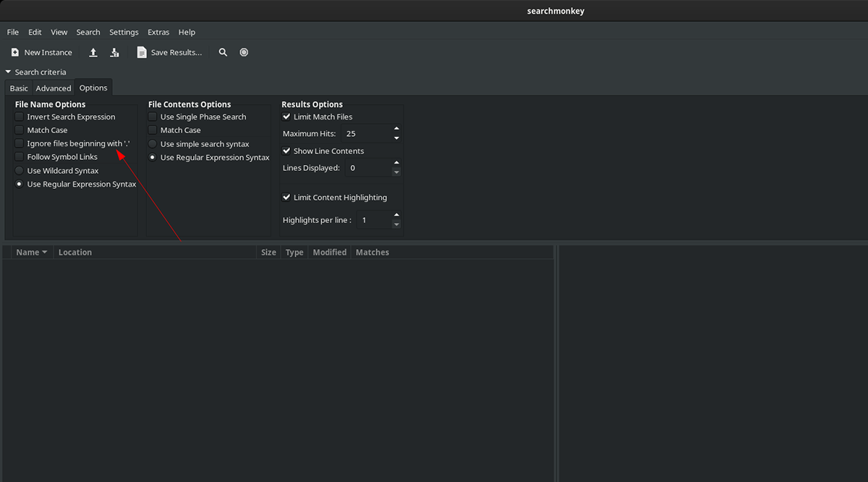This screenshot has height=482, width=868.
Task: Enable Follow Symbol Links
Action: pos(18,156)
